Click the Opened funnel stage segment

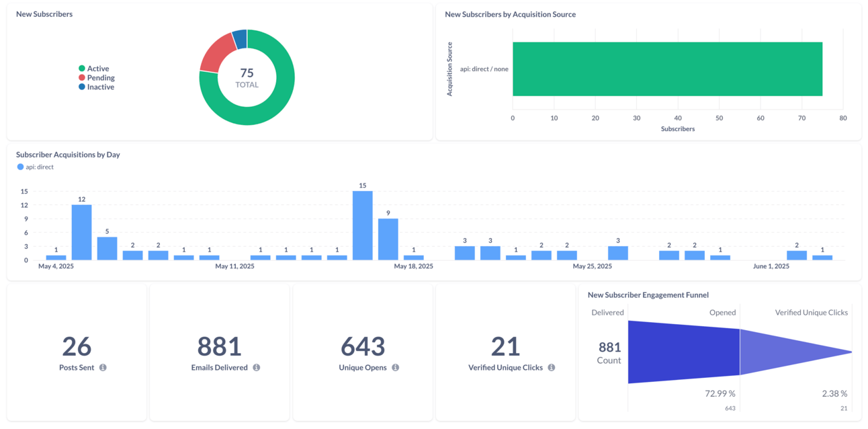pos(684,352)
